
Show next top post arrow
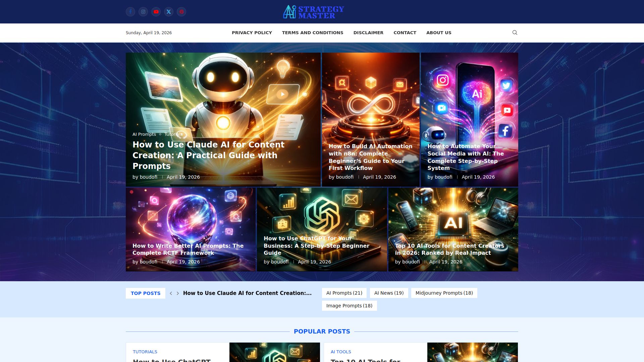point(178,293)
